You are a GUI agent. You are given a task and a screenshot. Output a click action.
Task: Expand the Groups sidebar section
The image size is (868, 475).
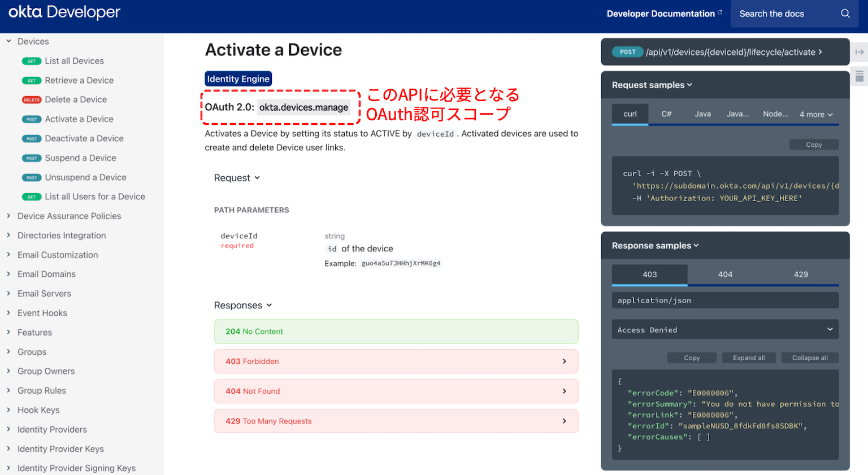(x=8, y=351)
